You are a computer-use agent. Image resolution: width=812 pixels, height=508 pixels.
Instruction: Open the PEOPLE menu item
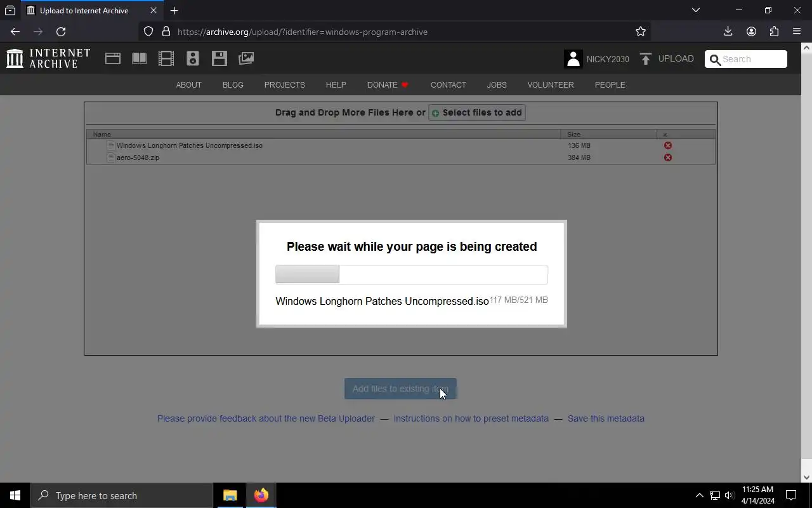610,84
